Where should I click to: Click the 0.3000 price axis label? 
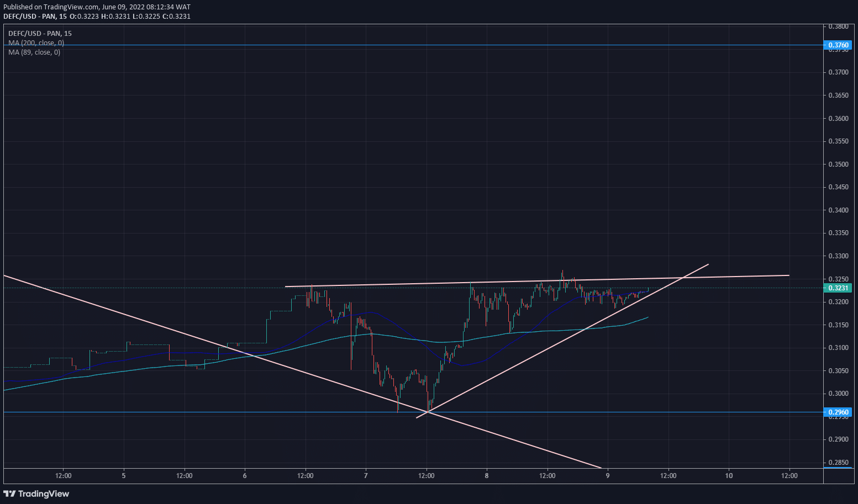pyautogui.click(x=838, y=394)
